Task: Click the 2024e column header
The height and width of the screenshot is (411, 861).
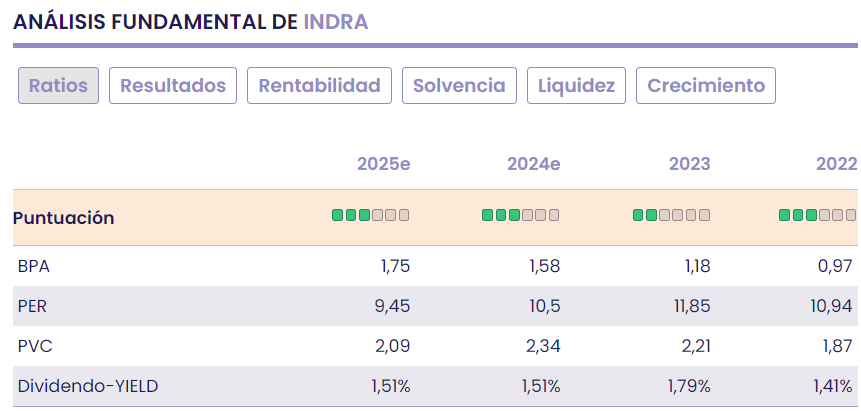Action: 534,164
